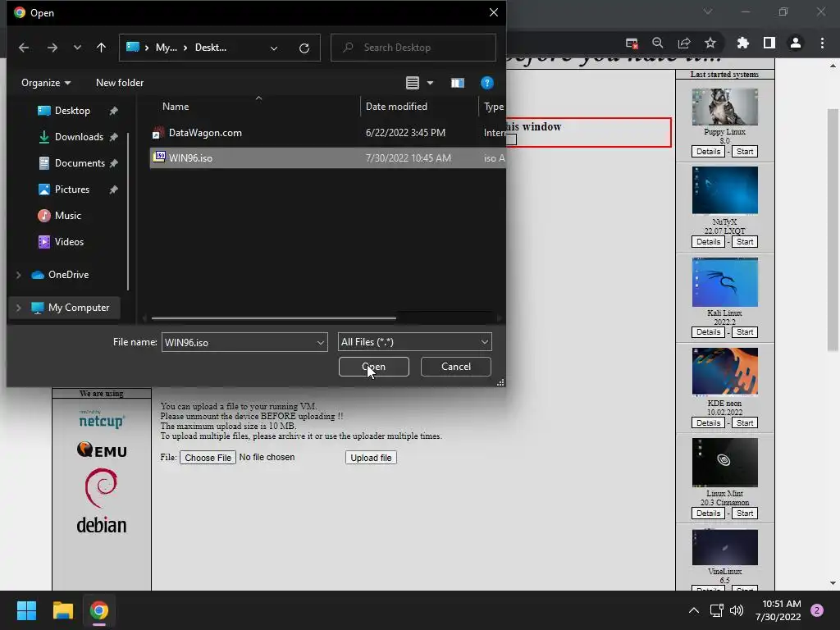Start the Linux Mint Cinnamon system
The height and width of the screenshot is (630, 840).
pos(745,514)
